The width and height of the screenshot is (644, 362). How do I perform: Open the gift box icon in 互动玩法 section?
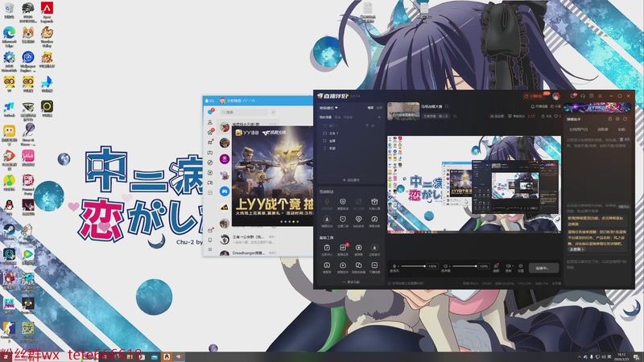(x=374, y=204)
